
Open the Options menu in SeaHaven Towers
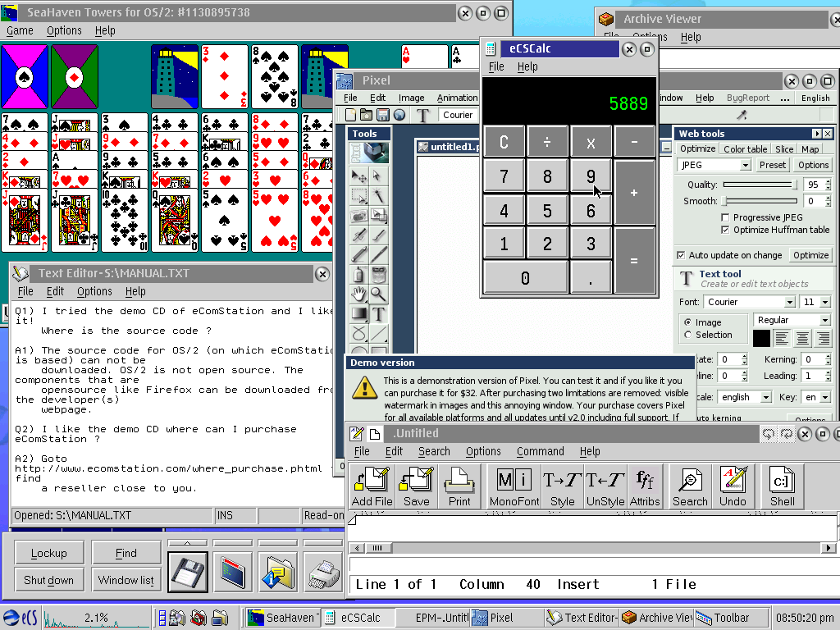[x=64, y=30]
